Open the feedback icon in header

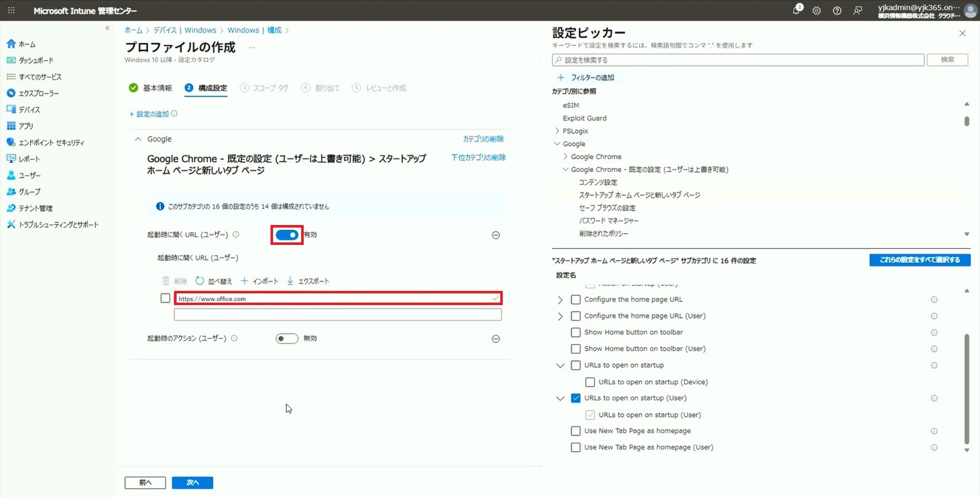(x=857, y=11)
